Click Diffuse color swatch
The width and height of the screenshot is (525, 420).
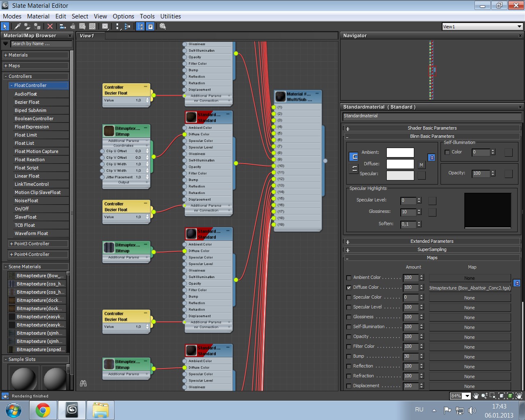(x=400, y=164)
